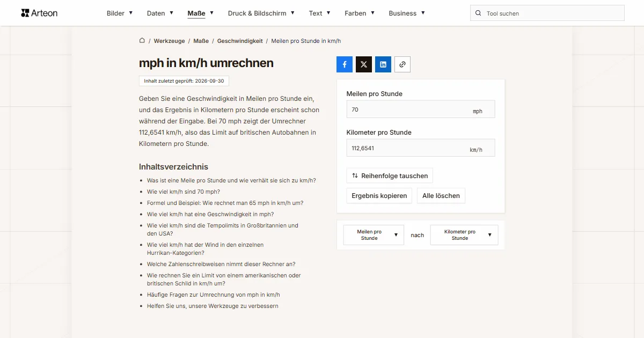Expand Druck & Bildschirm menu
The image size is (644, 338).
[261, 13]
